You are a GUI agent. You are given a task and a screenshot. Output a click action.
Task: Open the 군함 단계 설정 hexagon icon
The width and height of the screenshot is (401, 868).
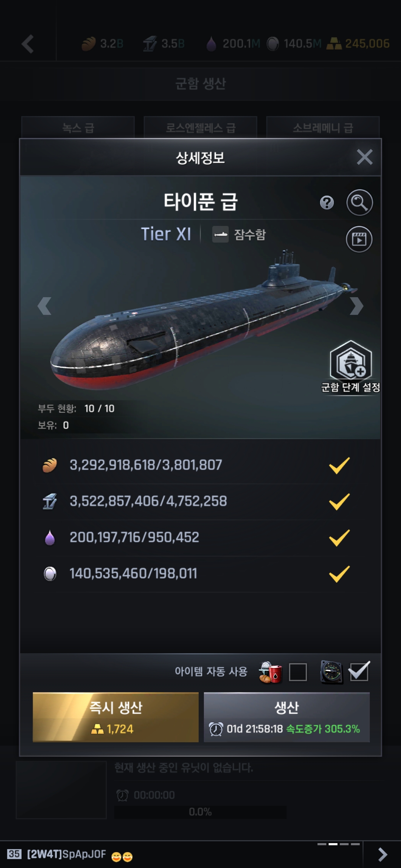(351, 361)
